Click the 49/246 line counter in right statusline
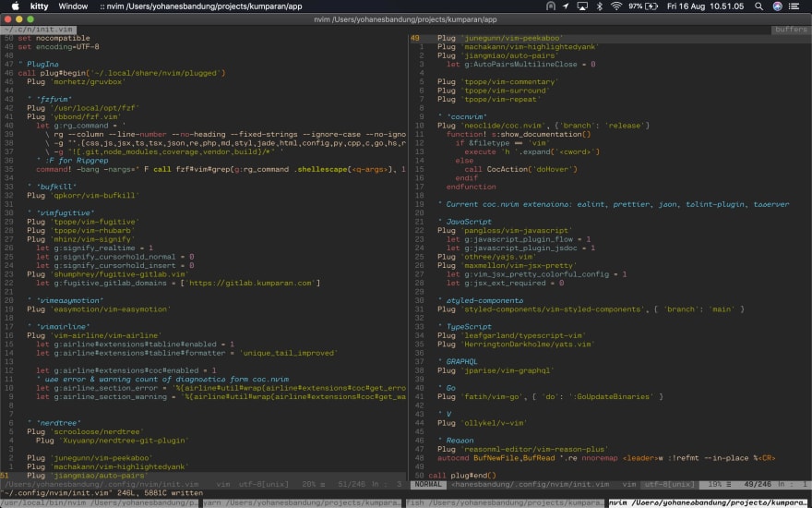This screenshot has width=812, height=508. 757,484
